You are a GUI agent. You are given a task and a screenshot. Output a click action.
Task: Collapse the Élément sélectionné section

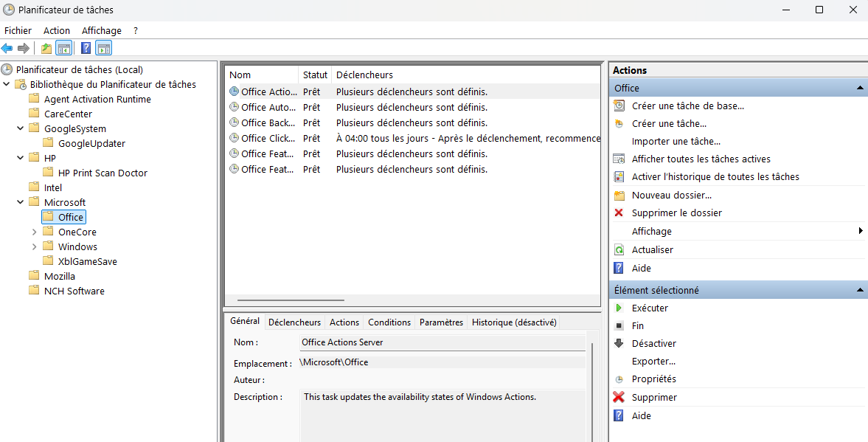click(x=860, y=290)
